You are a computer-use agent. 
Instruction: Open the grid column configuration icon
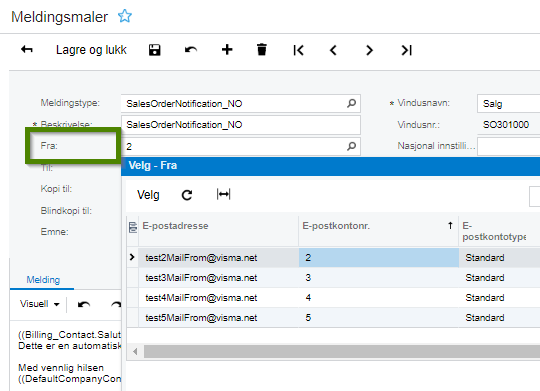133,227
